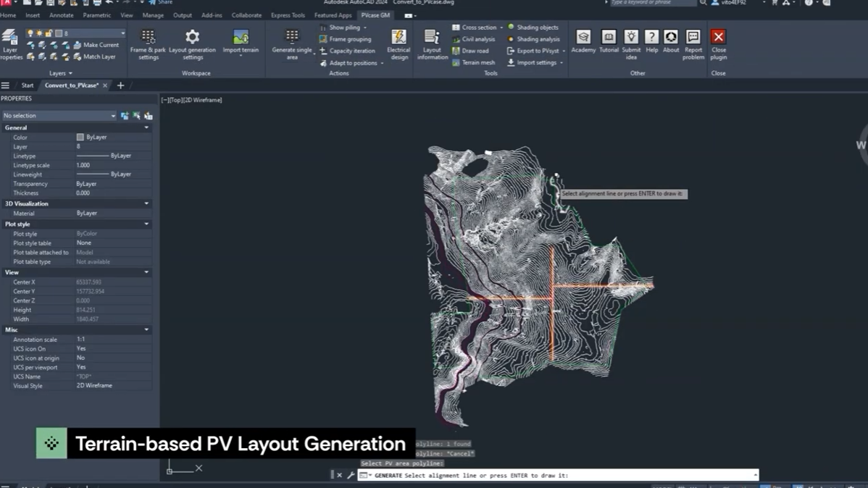
Task: Toggle layer lock icon in layer dropdown
Action: [49, 33]
